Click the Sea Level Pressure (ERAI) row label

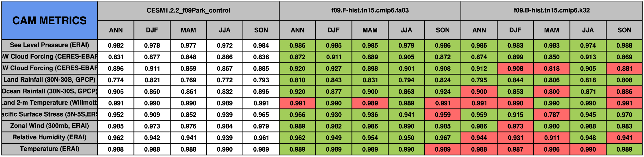point(49,45)
